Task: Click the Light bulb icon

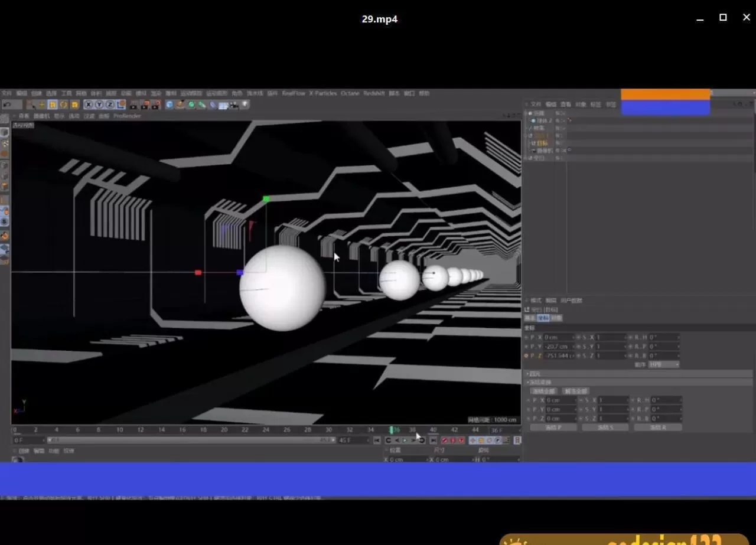Action: [245, 105]
